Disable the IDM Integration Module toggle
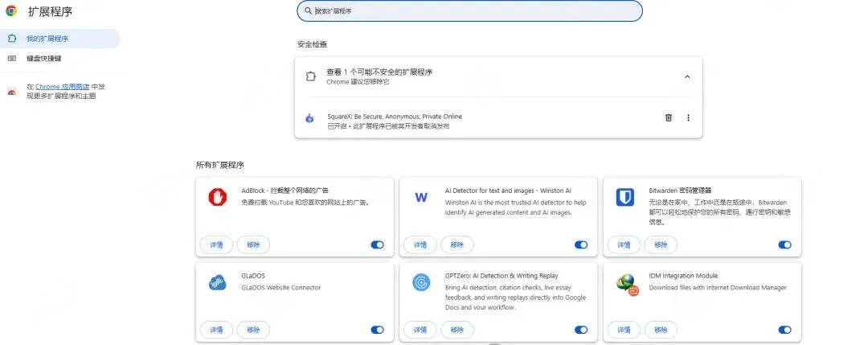Image resolution: width=868 pixels, height=345 pixels. pos(784,330)
